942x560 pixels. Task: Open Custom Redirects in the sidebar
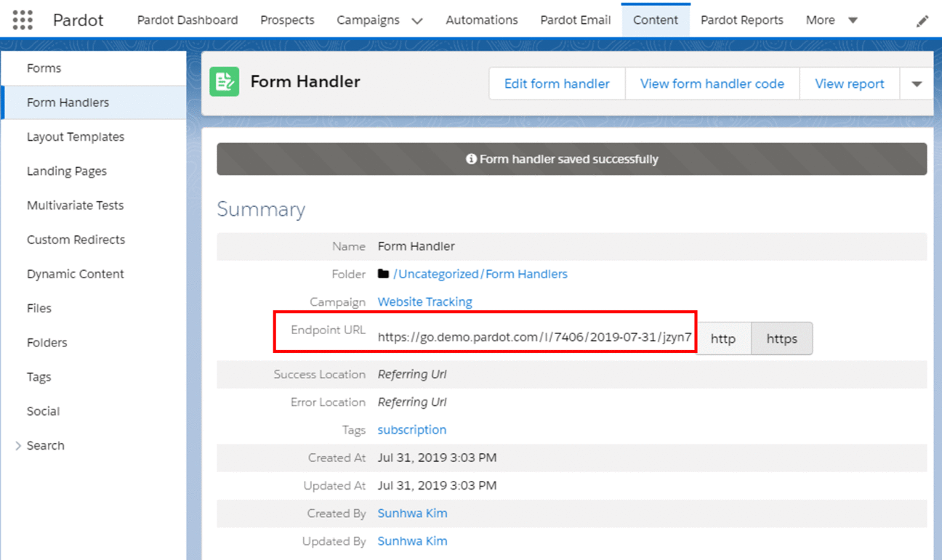pyautogui.click(x=93, y=240)
